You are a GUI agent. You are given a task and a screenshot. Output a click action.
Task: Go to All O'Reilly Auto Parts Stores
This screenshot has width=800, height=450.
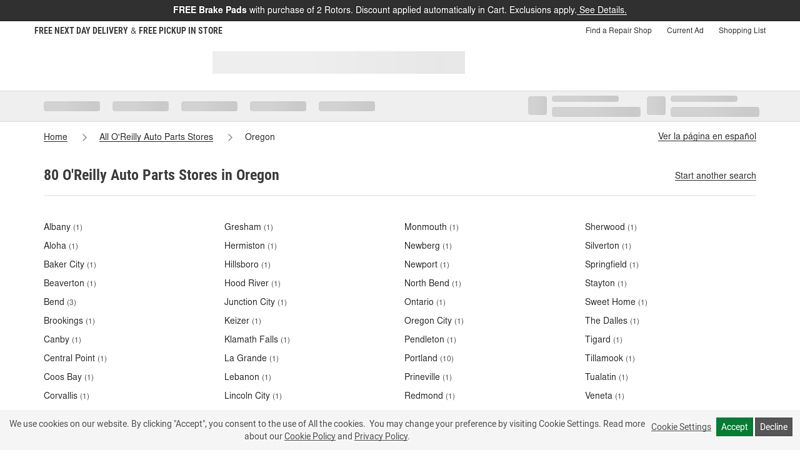tap(156, 137)
